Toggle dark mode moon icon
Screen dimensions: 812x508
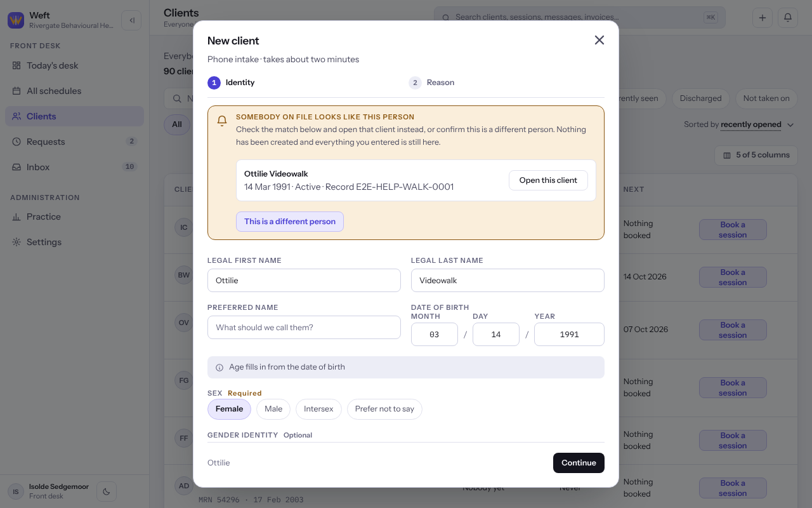tap(107, 491)
